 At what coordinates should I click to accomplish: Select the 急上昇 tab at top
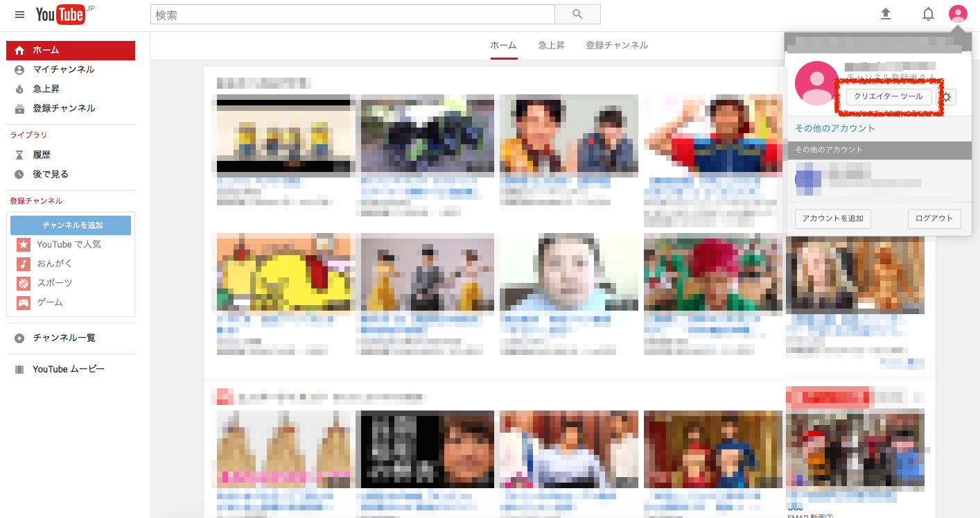552,45
